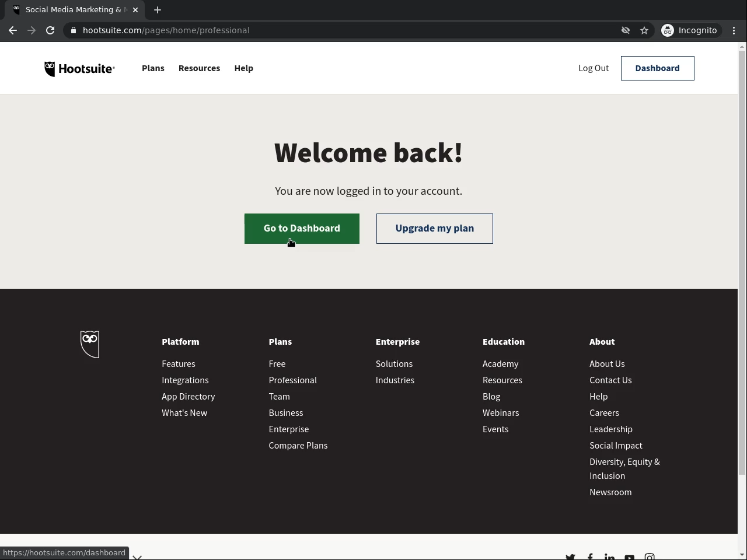The image size is (747, 560).
Task: Open the Social Impact footer link
Action: coord(616,445)
